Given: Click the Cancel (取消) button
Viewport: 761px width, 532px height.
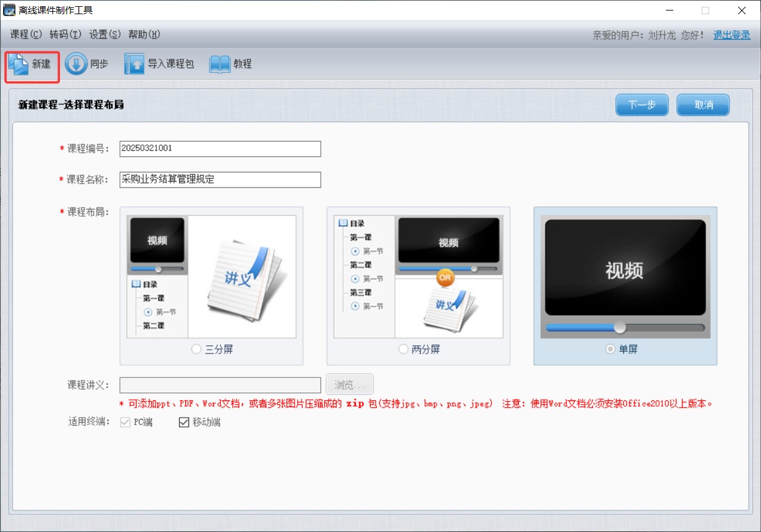Looking at the screenshot, I should pyautogui.click(x=703, y=105).
